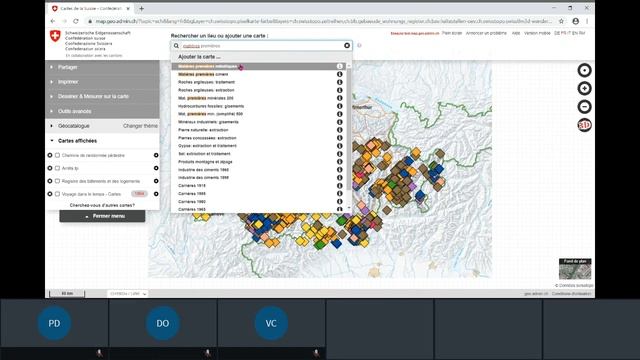Click Annoncer un problème link
Image resolution: width=640 pixels, height=360 pixels.
coord(486,33)
